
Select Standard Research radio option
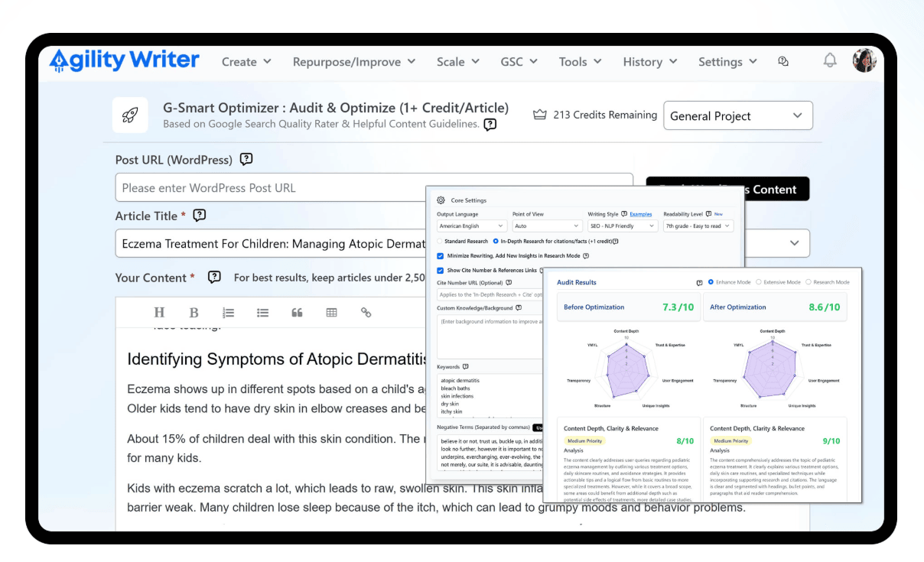coord(440,241)
